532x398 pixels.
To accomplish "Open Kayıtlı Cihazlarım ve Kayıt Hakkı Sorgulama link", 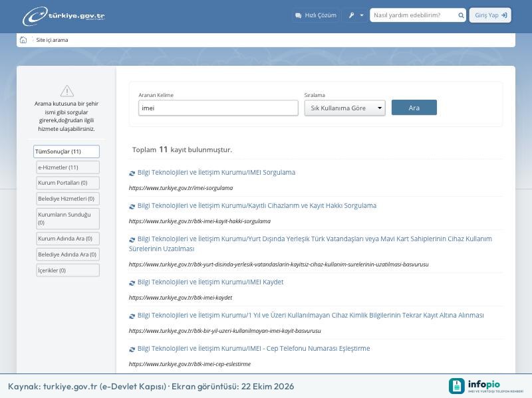I will point(257,205).
